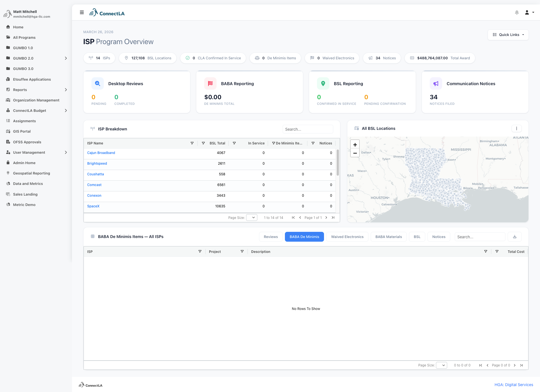Screen dimensions: 540x392
Task: Go to first page of BABA table
Action: [x=481, y=365]
